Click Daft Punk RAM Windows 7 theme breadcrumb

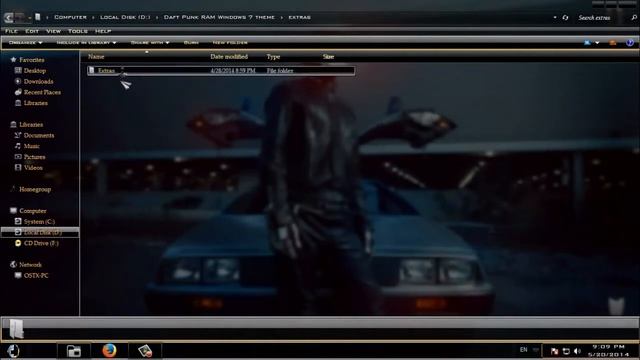219,17
